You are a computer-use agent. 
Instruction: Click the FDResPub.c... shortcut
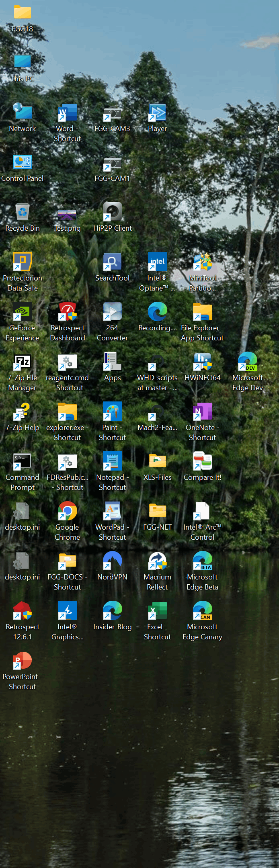coord(68,461)
